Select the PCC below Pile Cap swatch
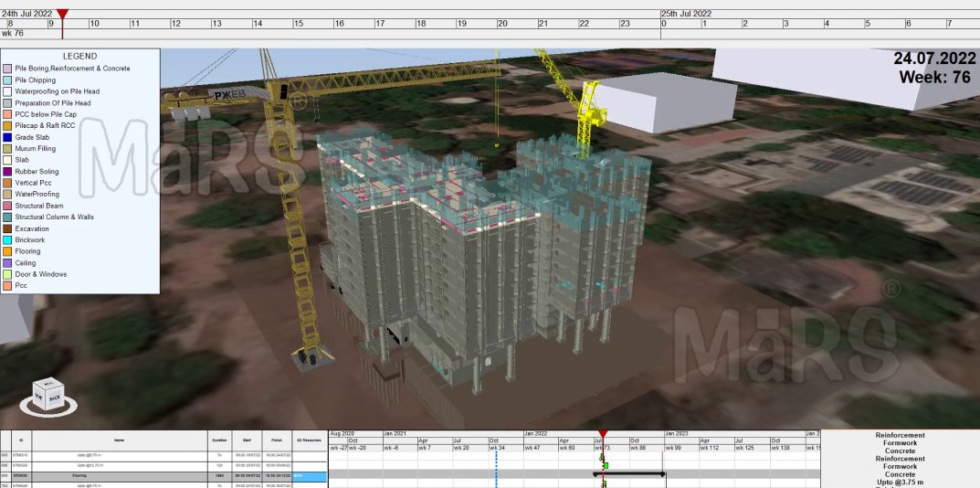 pyautogui.click(x=7, y=114)
